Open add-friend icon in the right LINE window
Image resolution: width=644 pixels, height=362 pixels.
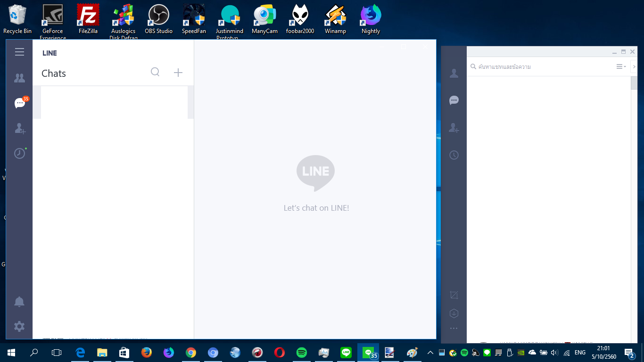click(x=454, y=128)
